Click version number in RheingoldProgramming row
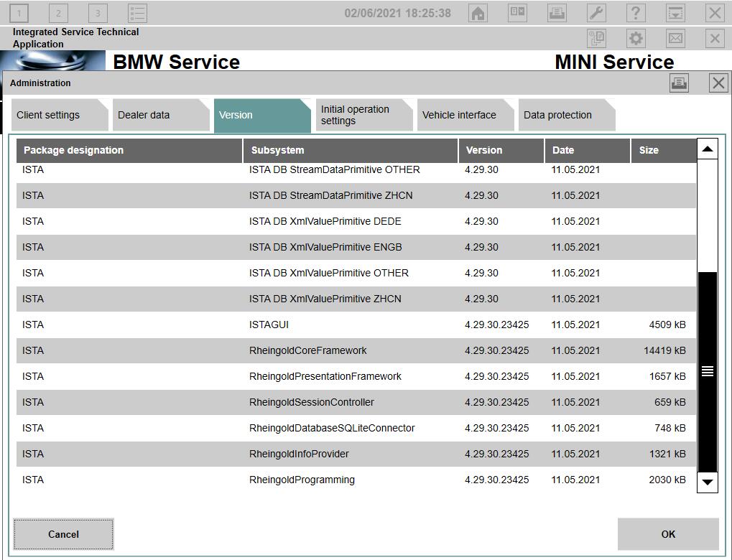This screenshot has width=732, height=560. coord(496,480)
